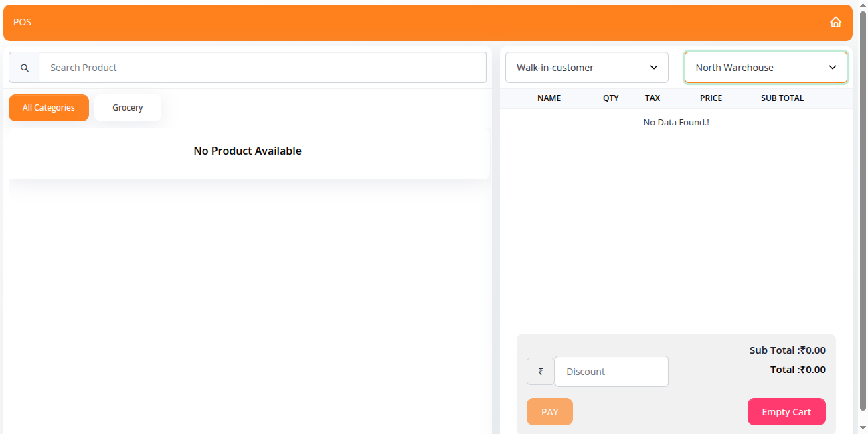Click the TAX column header
Viewport: 868px width, 434px height.
click(x=652, y=98)
